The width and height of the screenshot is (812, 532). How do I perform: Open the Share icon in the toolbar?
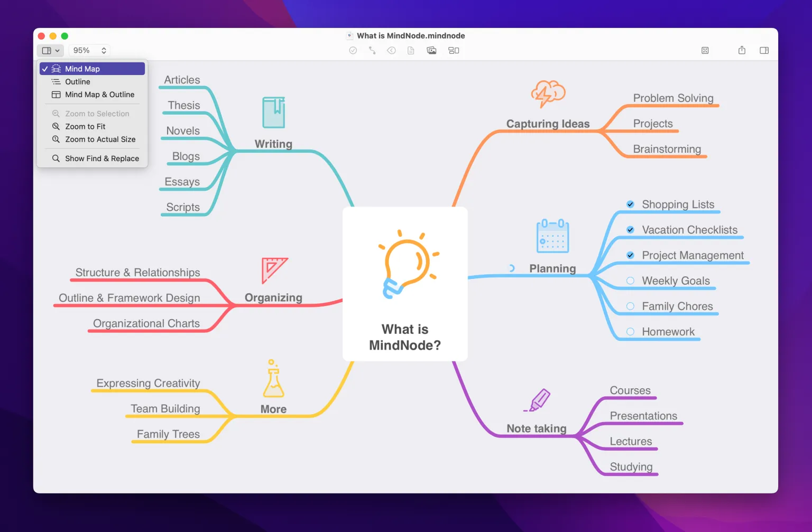tap(742, 50)
